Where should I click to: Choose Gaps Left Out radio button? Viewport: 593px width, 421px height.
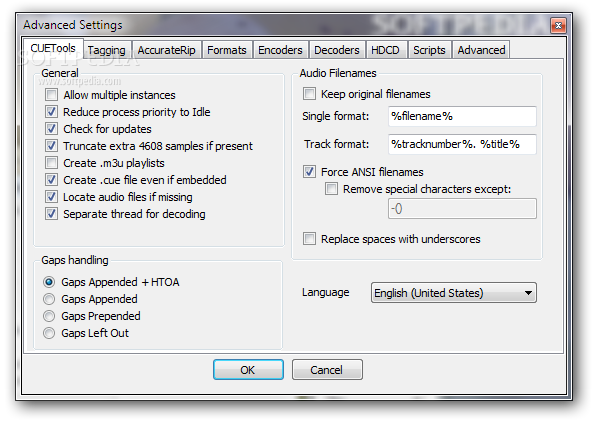tap(49, 333)
